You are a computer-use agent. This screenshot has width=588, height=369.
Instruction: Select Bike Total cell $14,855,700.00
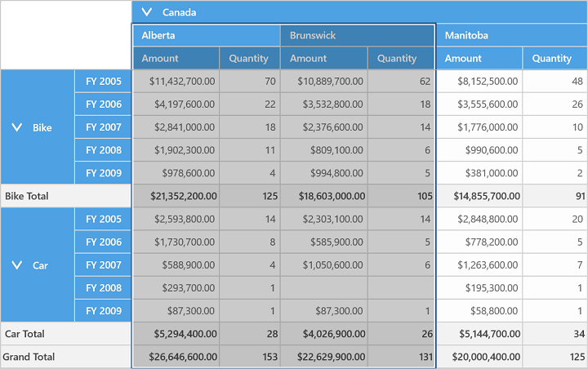[479, 196]
